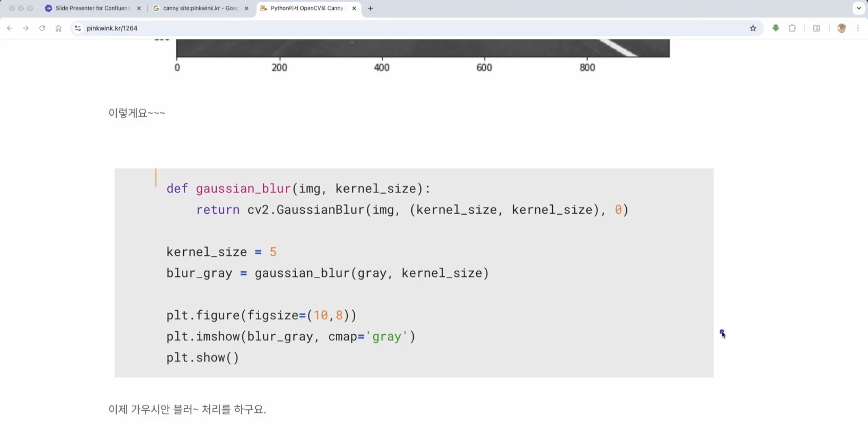Image resolution: width=868 pixels, height=427 pixels.
Task: Close the Python OpenCV Canny tab
Action: [354, 8]
